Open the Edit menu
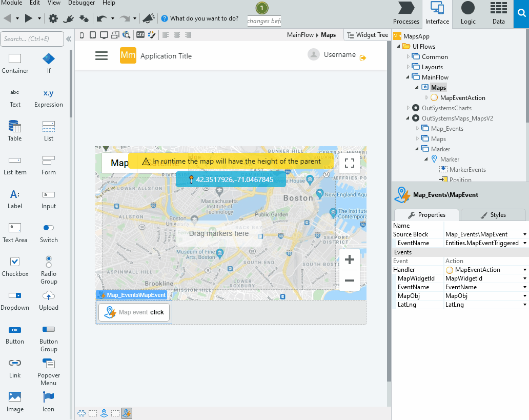This screenshot has height=420, width=529. pos(35,3)
